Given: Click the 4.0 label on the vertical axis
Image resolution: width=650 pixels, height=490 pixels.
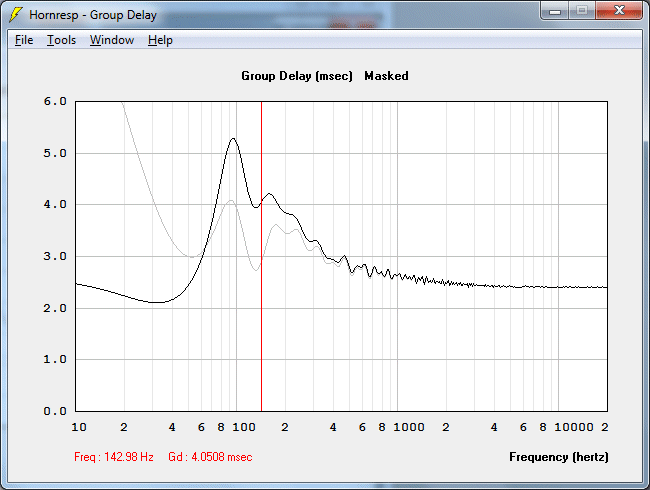Looking at the screenshot, I should tap(55, 204).
